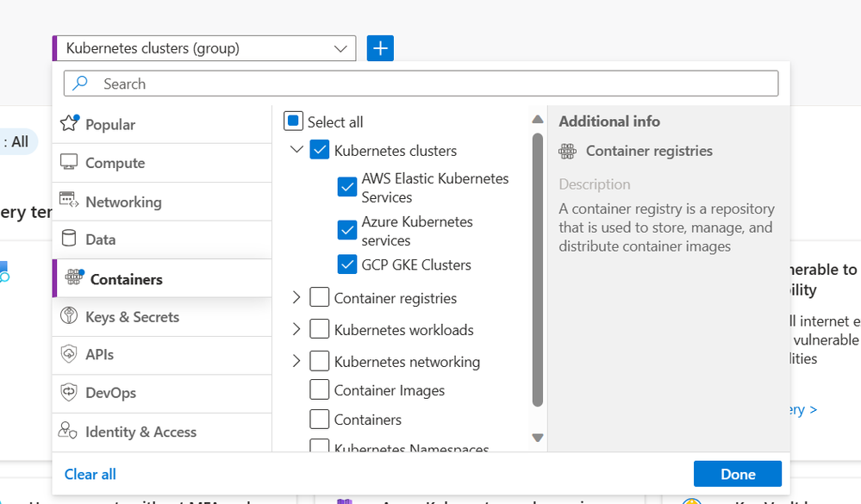Select the Popular category
The width and height of the screenshot is (861, 504).
click(162, 125)
